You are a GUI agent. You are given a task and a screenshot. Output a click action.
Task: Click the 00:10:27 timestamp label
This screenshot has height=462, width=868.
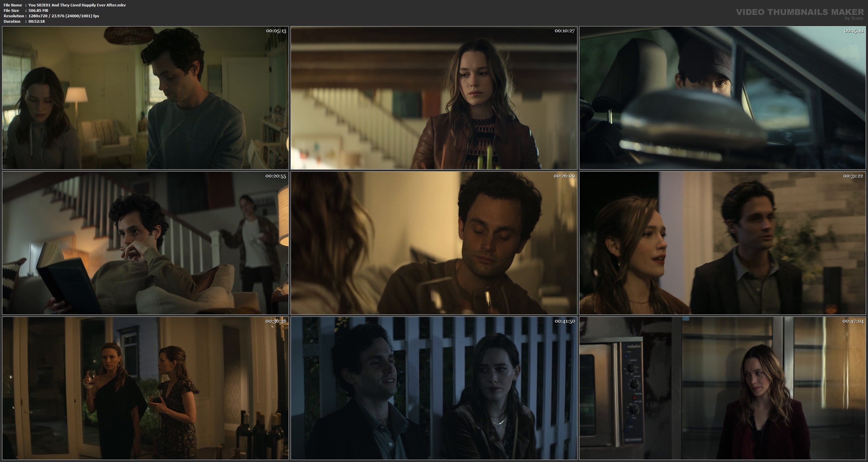564,31
